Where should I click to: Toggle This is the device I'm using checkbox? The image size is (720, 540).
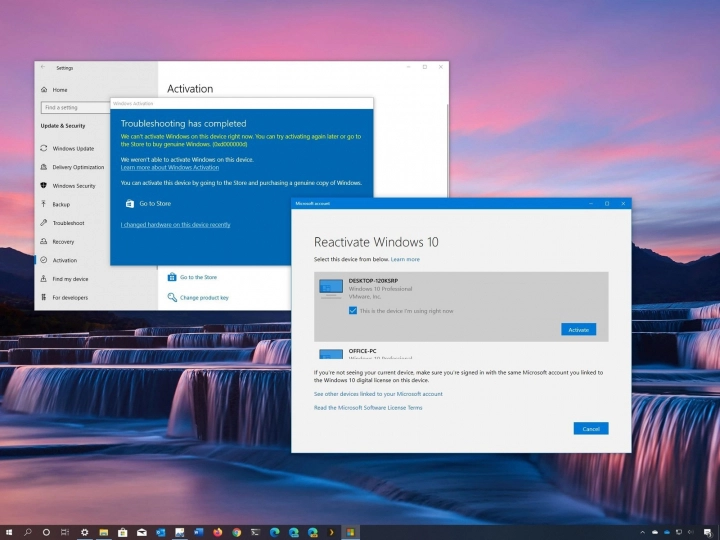(x=353, y=311)
